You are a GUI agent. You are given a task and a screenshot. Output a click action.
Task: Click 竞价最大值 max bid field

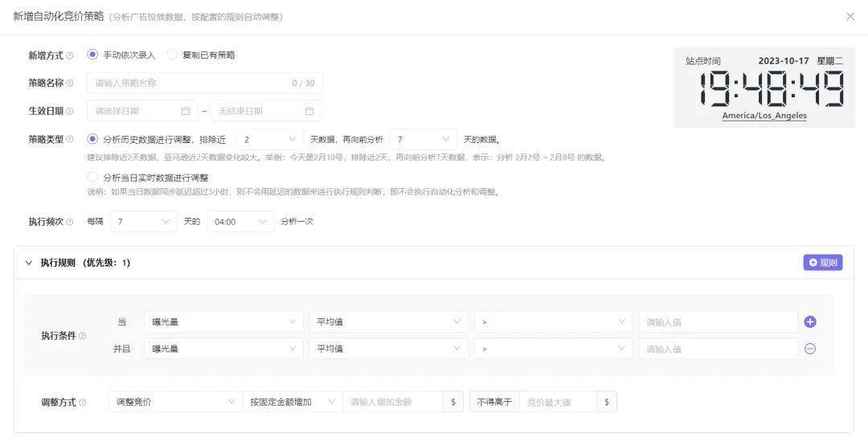pyautogui.click(x=558, y=402)
